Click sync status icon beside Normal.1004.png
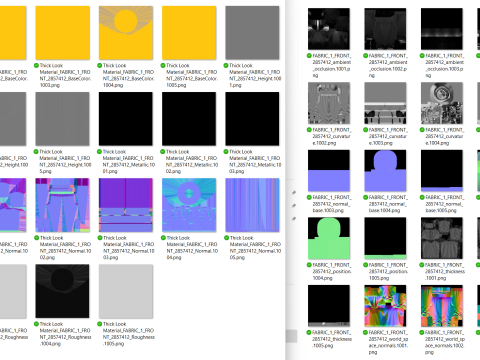This screenshot has height=360, width=480. pyautogui.click(x=163, y=238)
